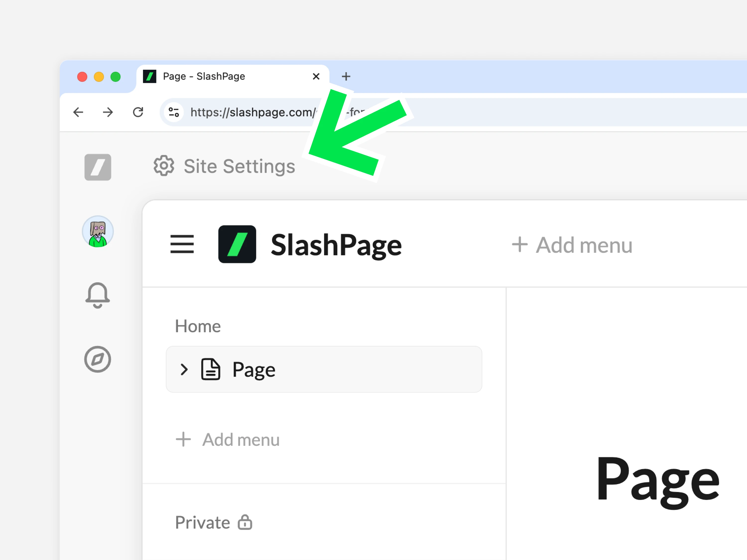The width and height of the screenshot is (747, 560).
Task: Click the Private section label
Action: click(203, 522)
